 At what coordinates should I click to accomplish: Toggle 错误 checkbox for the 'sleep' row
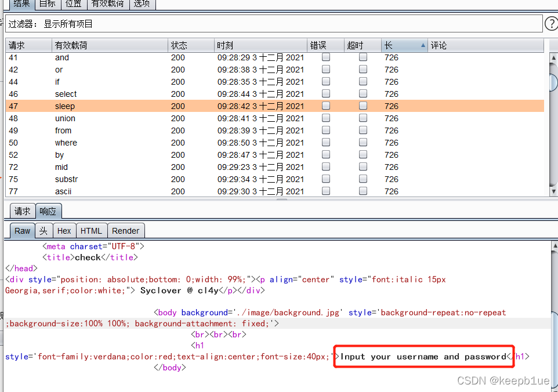coord(325,106)
